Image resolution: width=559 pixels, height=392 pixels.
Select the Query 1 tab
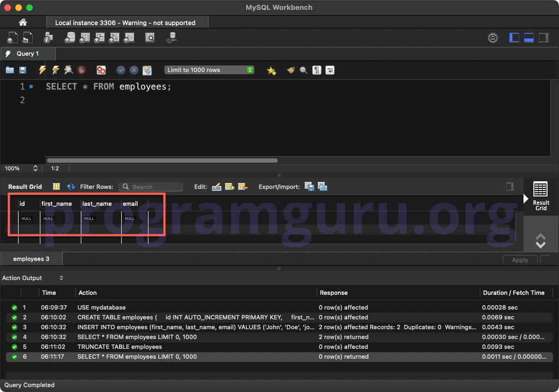click(x=28, y=54)
